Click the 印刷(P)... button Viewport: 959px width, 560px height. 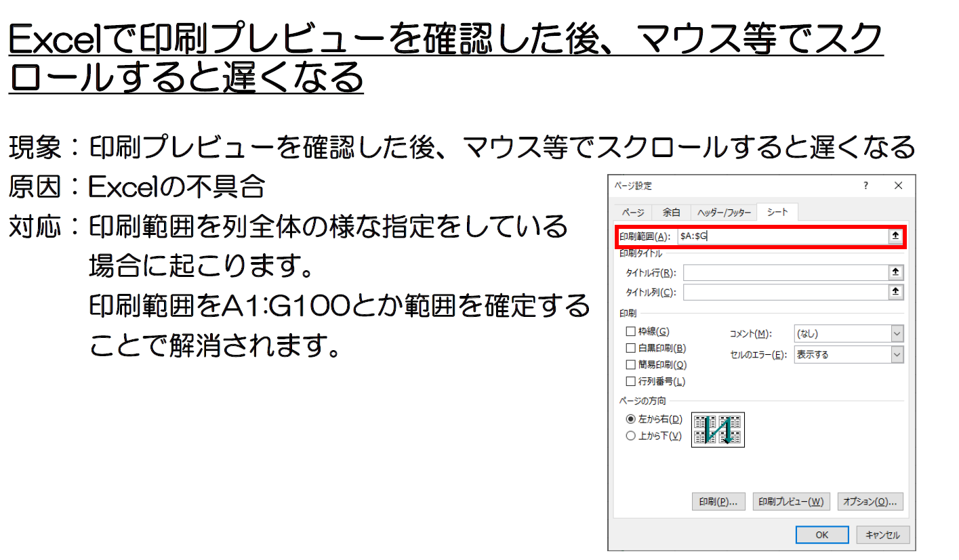click(x=718, y=502)
